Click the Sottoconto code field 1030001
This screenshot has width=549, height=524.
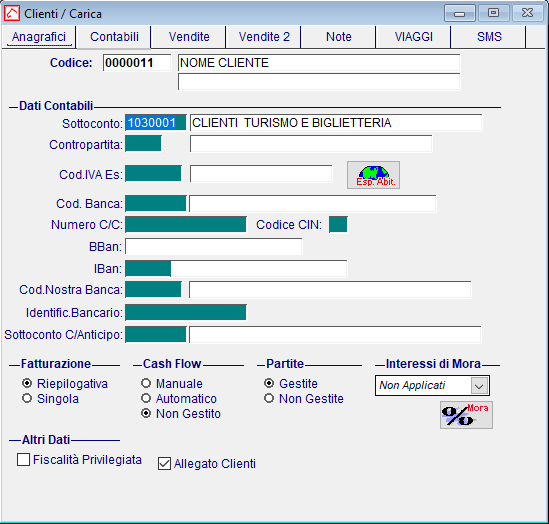(156, 123)
